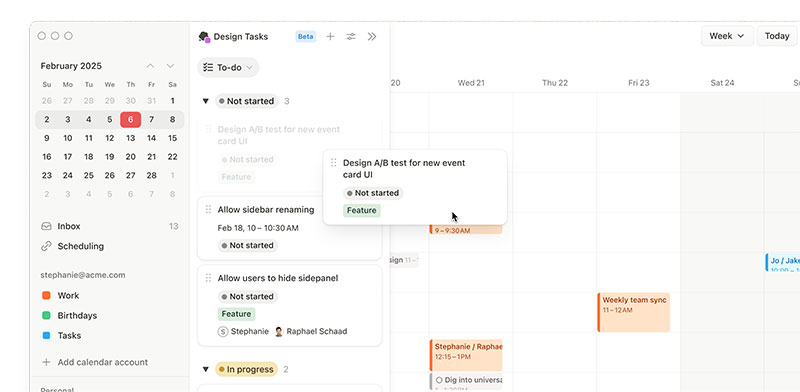Screen dimensions: 800x392
Task: Click the Wed 21 column header
Action: pos(471,83)
